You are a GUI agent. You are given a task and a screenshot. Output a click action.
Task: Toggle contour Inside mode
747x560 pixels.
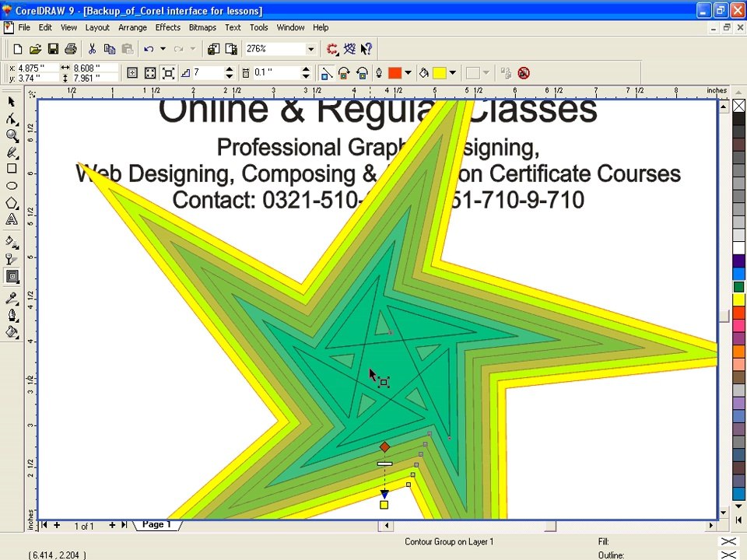point(150,73)
